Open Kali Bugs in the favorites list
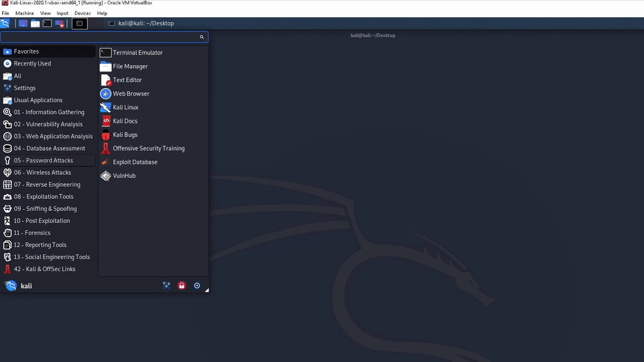 [125, 135]
